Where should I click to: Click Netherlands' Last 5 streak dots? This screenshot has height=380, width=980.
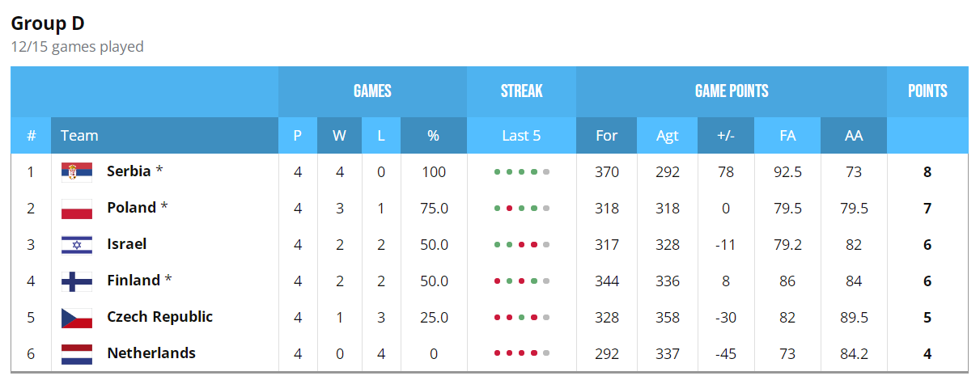click(521, 354)
